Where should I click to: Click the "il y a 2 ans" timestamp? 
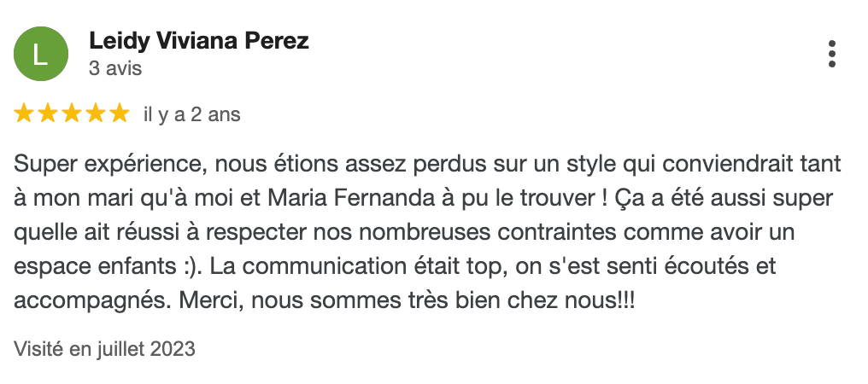pyautogui.click(x=192, y=114)
